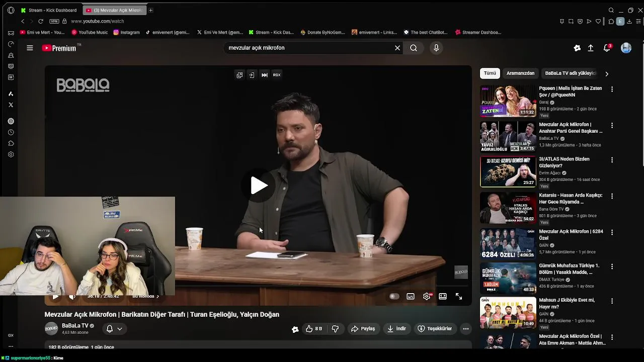
Task: Reload the current page
Action: pos(41,21)
